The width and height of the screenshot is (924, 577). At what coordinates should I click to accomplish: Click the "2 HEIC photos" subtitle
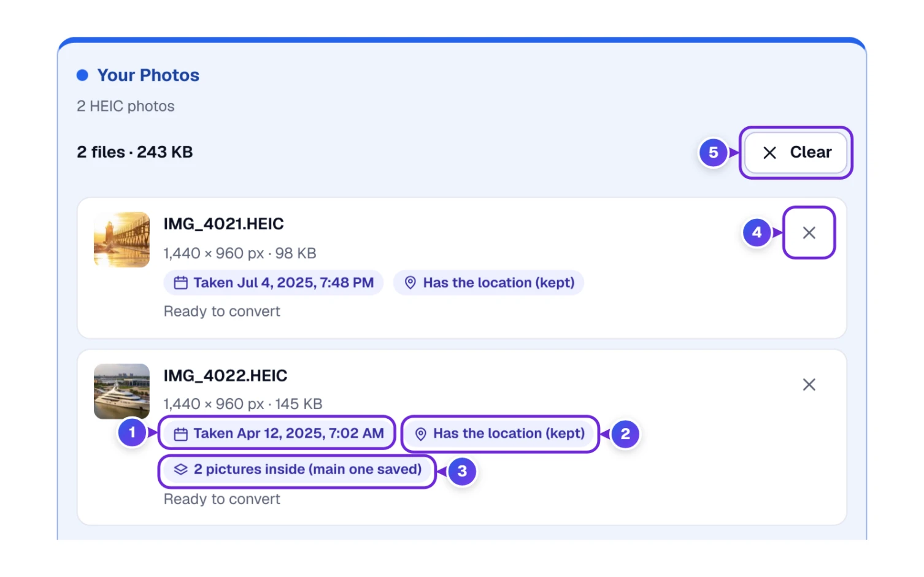[x=126, y=106]
